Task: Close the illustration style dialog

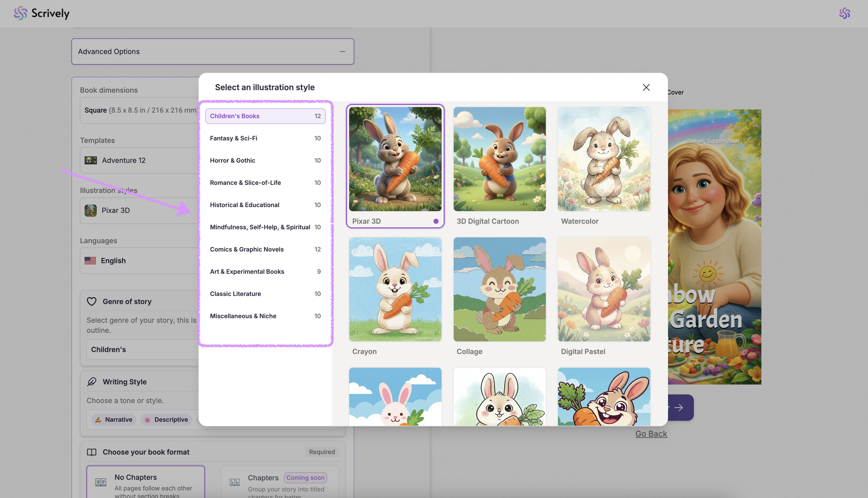Action: pyautogui.click(x=646, y=87)
